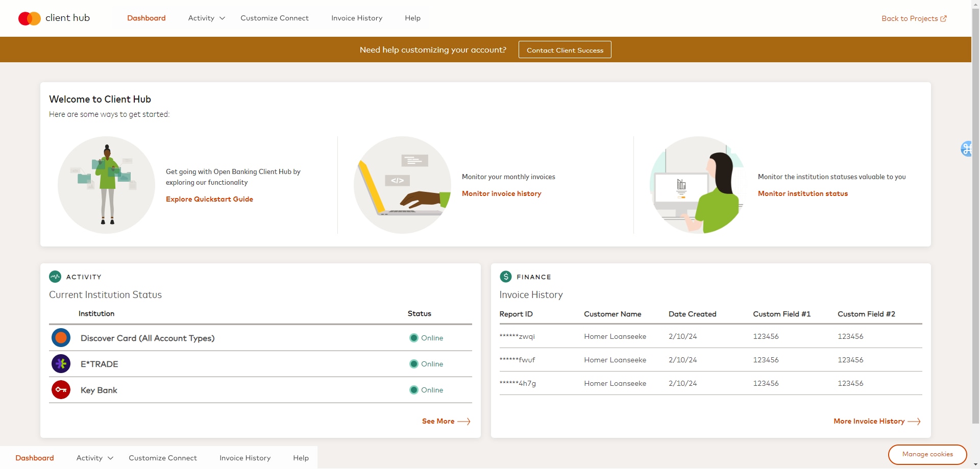The image size is (980, 469).
Task: Open the Monitor institution status link
Action: [802, 193]
